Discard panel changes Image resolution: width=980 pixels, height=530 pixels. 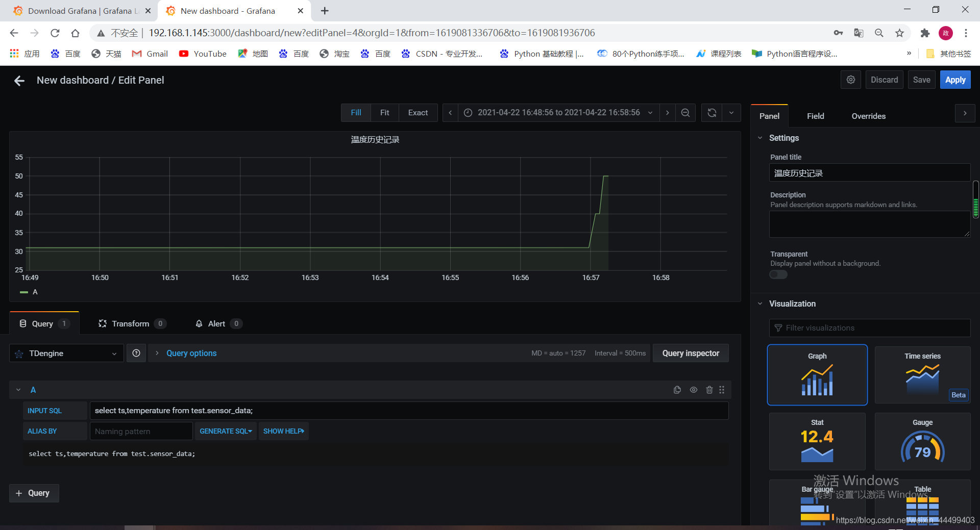click(x=884, y=80)
